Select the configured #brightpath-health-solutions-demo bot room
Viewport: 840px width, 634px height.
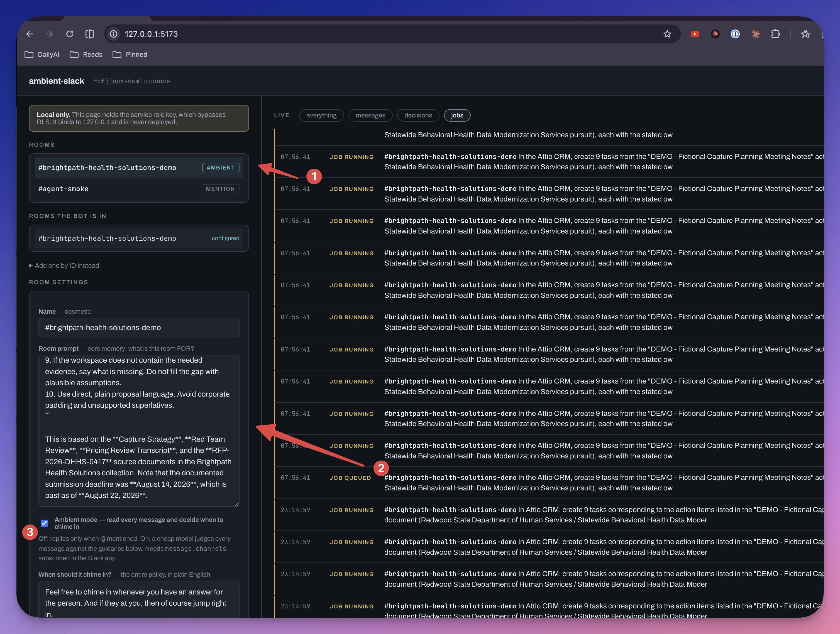click(x=139, y=238)
